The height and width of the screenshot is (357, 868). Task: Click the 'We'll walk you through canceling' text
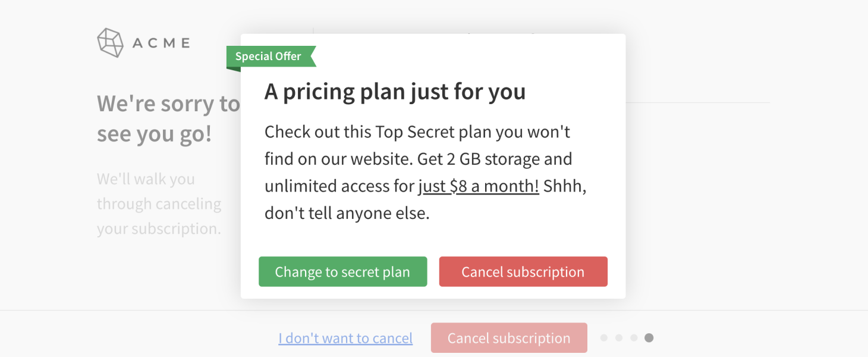(159, 192)
